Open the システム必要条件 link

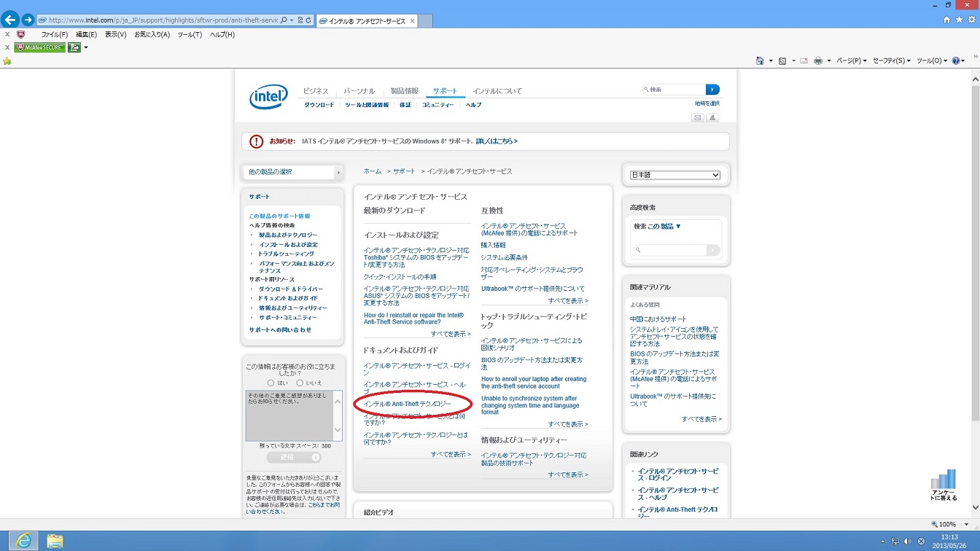505,257
